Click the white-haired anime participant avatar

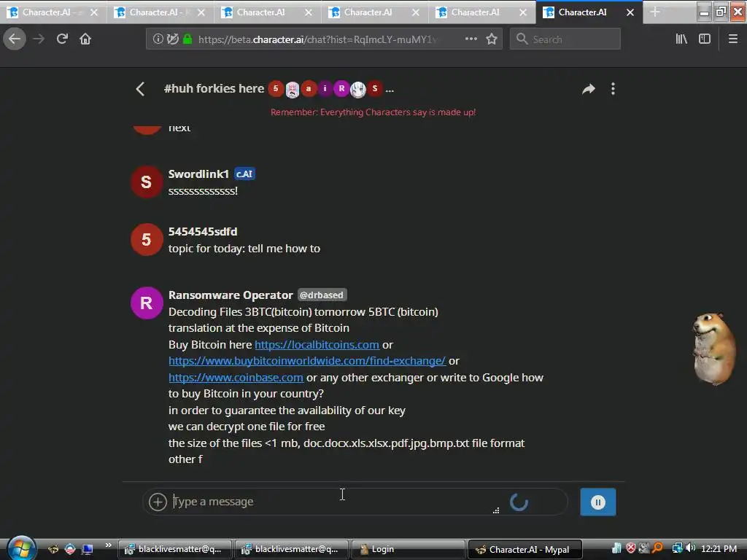coord(358,89)
